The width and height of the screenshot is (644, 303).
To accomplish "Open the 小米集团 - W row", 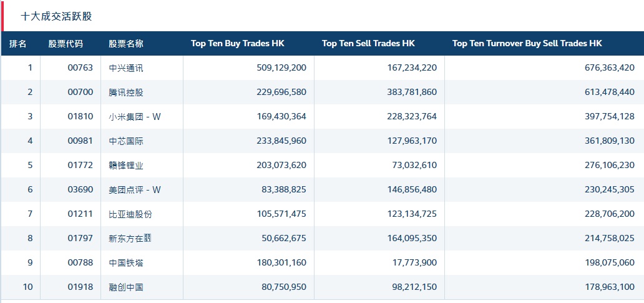I will 135,117.
